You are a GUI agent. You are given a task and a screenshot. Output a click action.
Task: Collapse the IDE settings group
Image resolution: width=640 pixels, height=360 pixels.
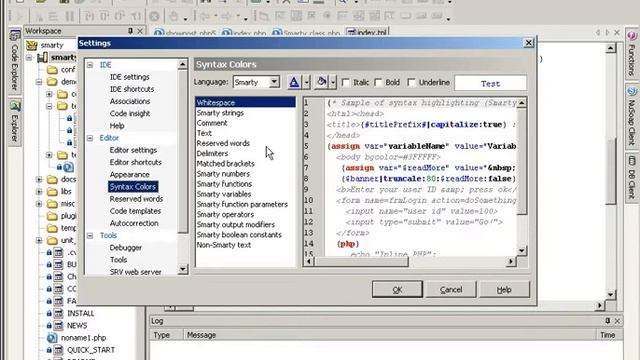[90, 65]
